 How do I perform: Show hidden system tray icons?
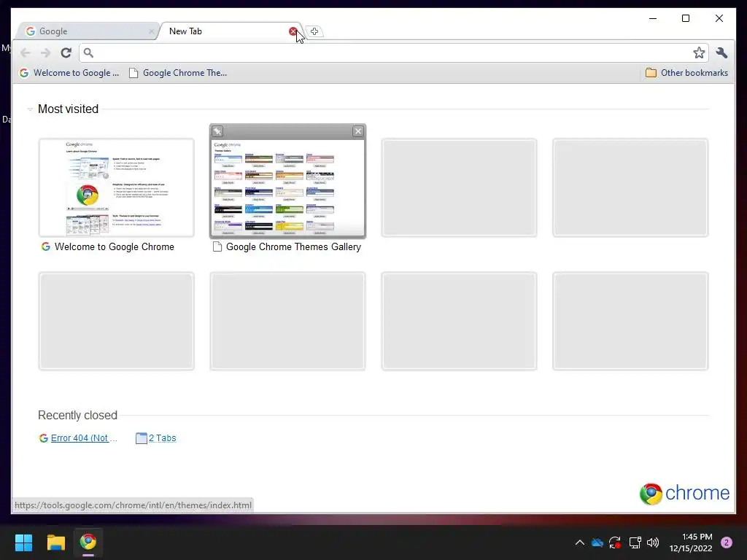[x=579, y=542]
